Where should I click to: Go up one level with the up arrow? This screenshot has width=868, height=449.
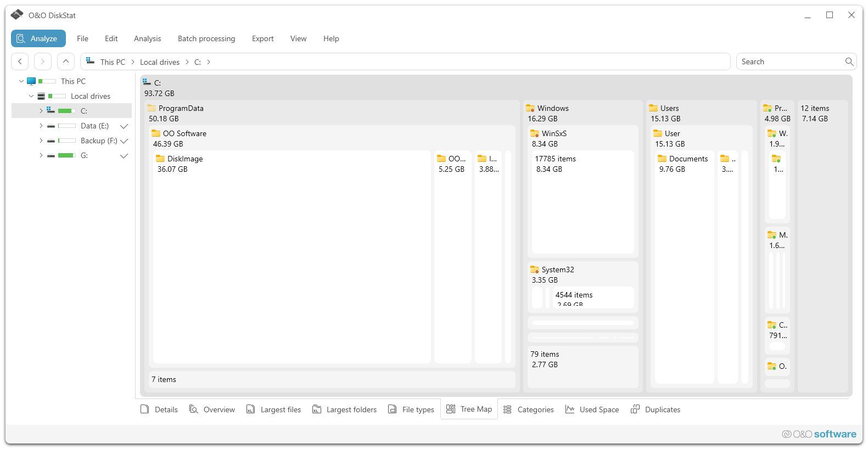point(65,61)
